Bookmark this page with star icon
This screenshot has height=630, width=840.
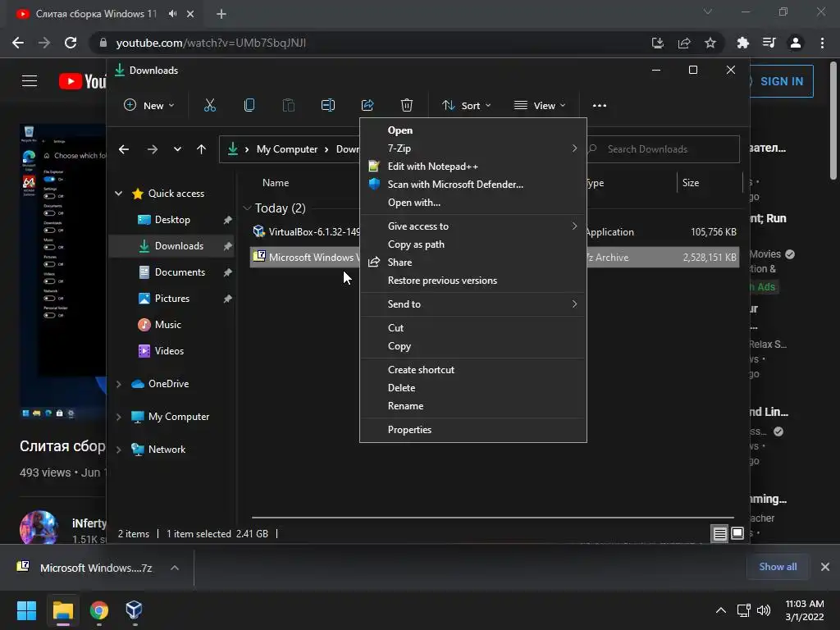point(710,43)
